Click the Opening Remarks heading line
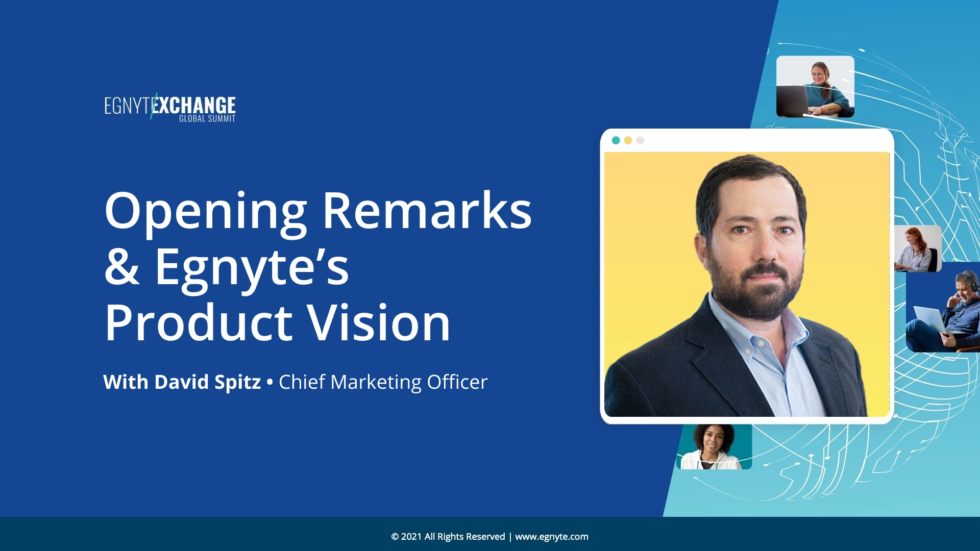Image resolution: width=980 pixels, height=551 pixels. coord(317,211)
